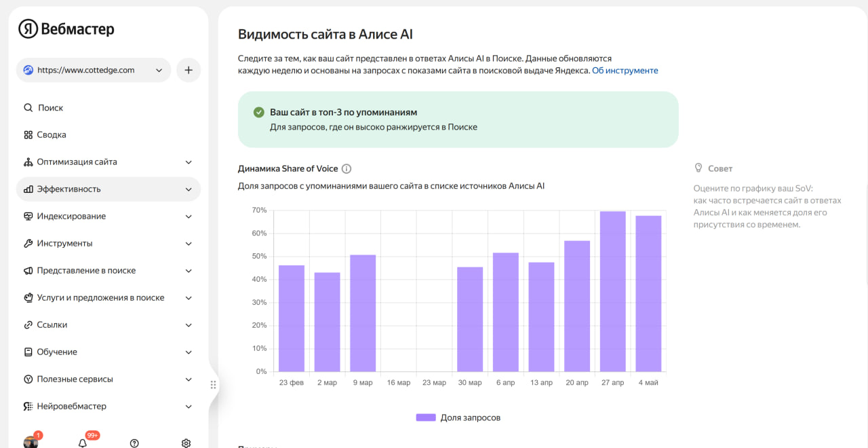Click the Услуги и предложения icon
The height and width of the screenshot is (448, 868).
pos(28,298)
